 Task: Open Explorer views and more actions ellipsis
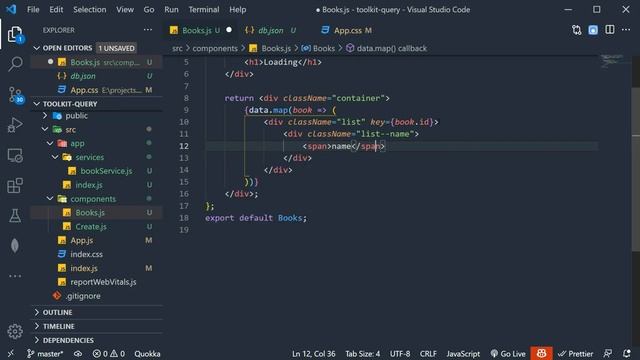click(x=148, y=30)
